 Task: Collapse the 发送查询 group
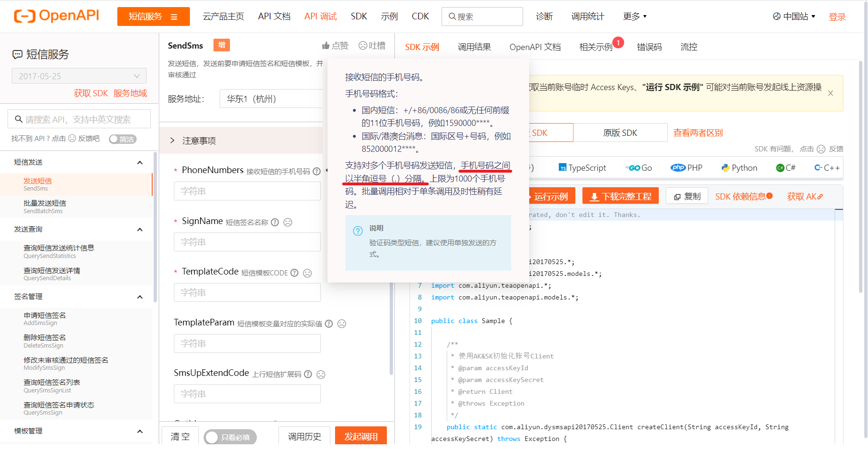[139, 230]
